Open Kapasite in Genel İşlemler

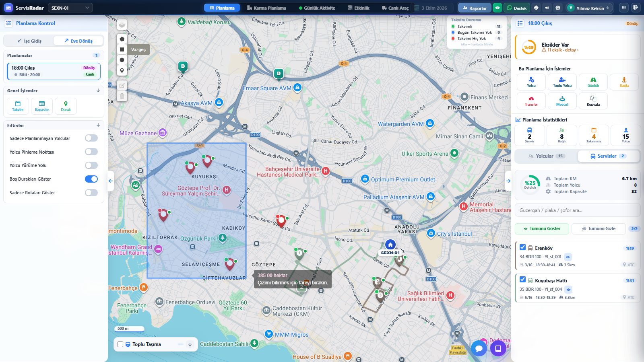click(42, 106)
